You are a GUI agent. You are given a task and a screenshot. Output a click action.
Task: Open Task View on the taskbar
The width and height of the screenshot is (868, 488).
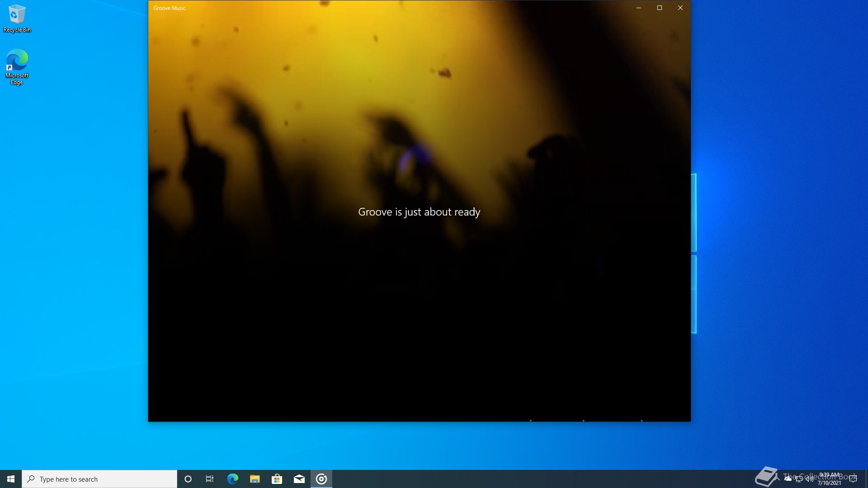tap(210, 479)
